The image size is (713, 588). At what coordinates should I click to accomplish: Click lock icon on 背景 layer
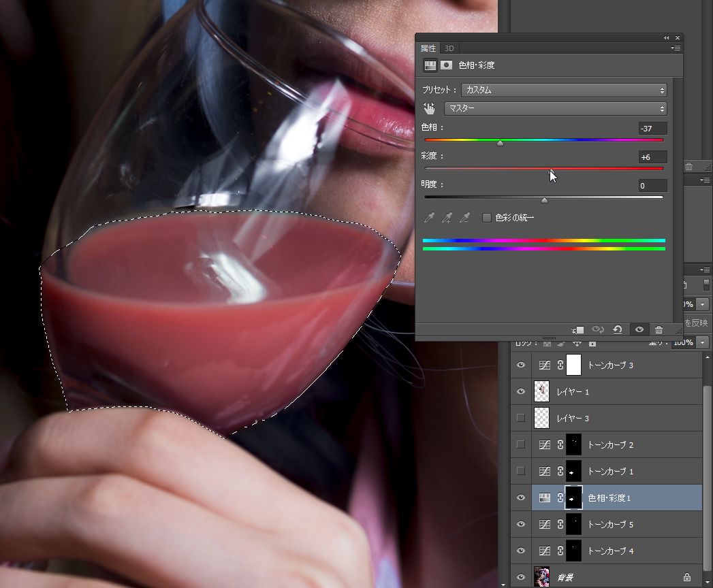(x=686, y=578)
